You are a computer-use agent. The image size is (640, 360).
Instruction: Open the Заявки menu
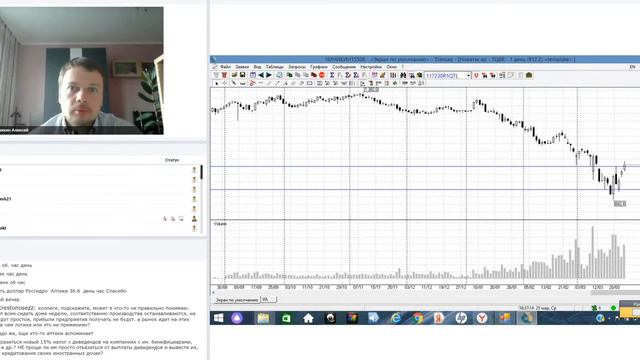click(x=242, y=67)
